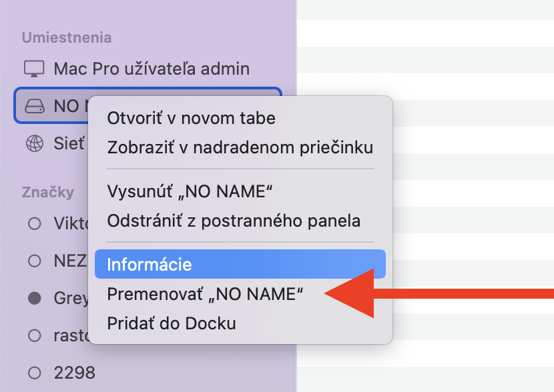This screenshot has width=554, height=392.
Task: Select Pridať do Docku
Action: click(172, 324)
